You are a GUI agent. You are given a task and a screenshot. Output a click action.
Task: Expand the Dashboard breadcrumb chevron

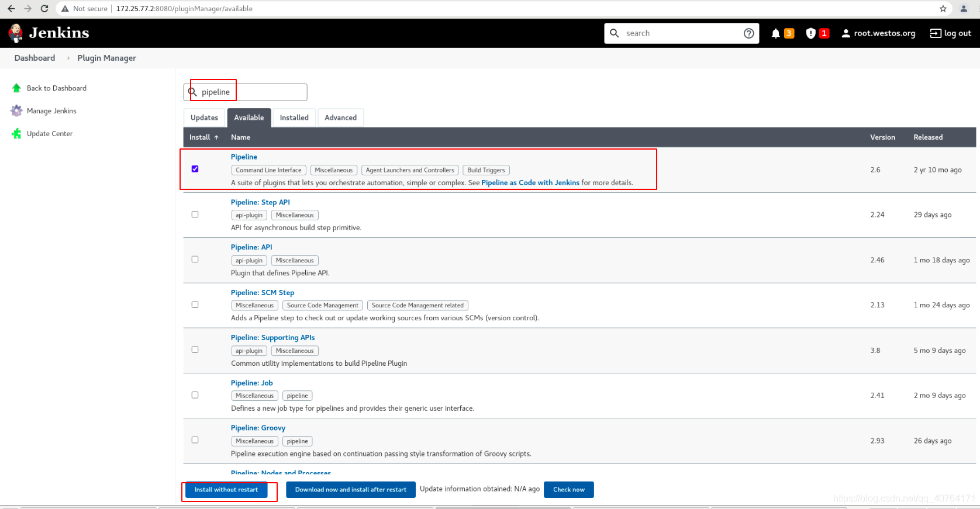point(68,58)
